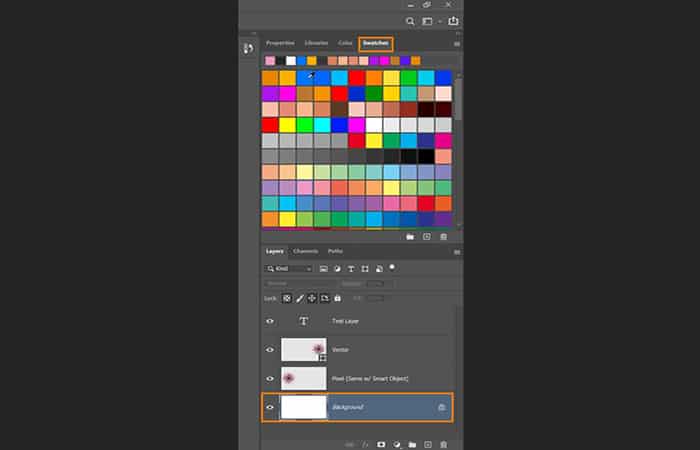Select the Text Layer row
The image size is (700, 450).
click(x=370, y=322)
